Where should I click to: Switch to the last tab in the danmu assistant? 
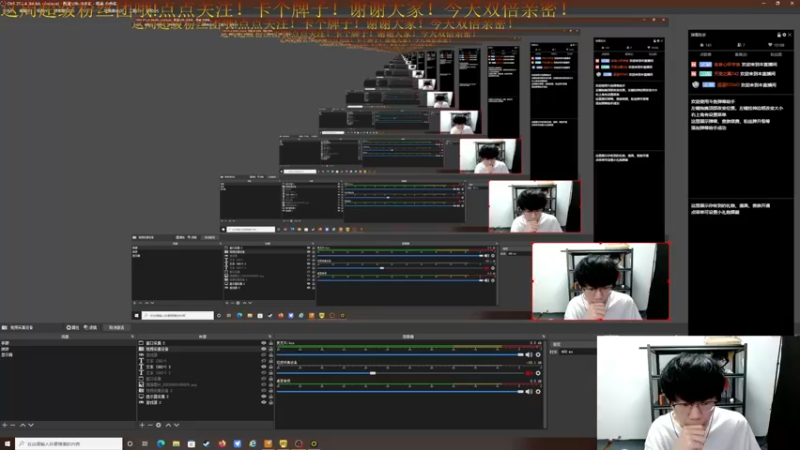pyautogui.click(x=776, y=54)
